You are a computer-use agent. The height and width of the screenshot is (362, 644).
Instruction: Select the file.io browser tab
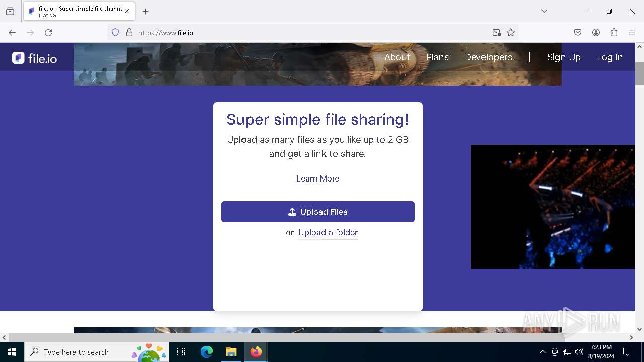coord(79,11)
